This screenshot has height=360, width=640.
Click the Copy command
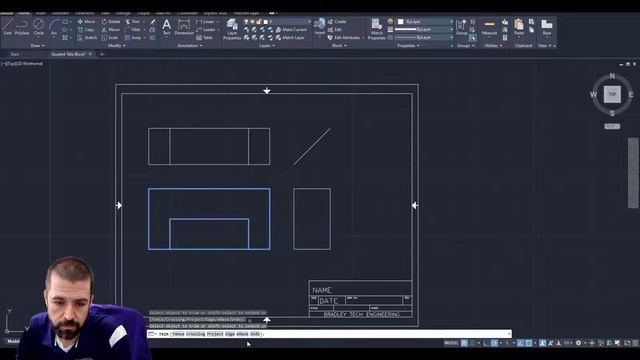point(86,29)
